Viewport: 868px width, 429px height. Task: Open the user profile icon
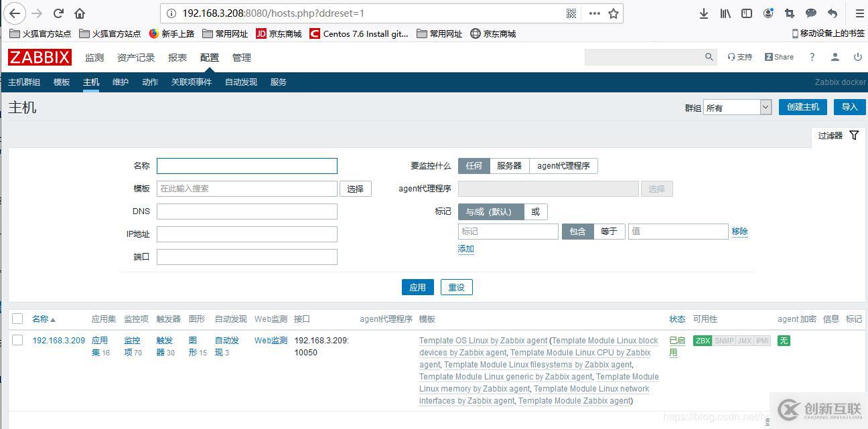coord(835,58)
